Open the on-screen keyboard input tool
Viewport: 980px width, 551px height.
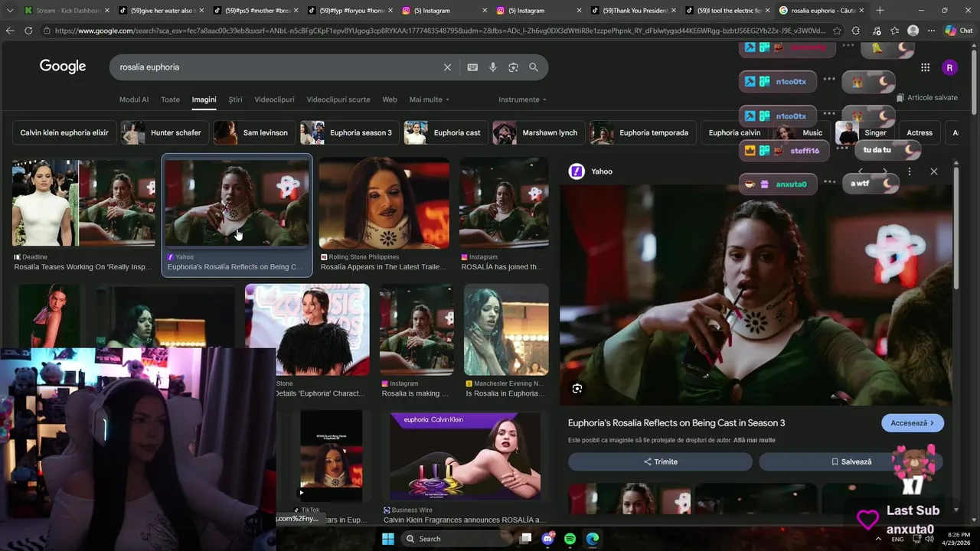click(x=472, y=67)
